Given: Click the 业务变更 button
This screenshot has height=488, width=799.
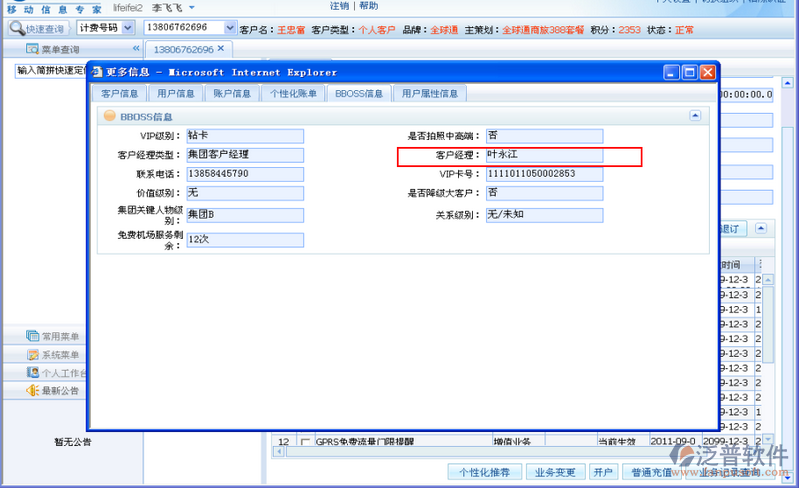Looking at the screenshot, I should pyautogui.click(x=553, y=472).
